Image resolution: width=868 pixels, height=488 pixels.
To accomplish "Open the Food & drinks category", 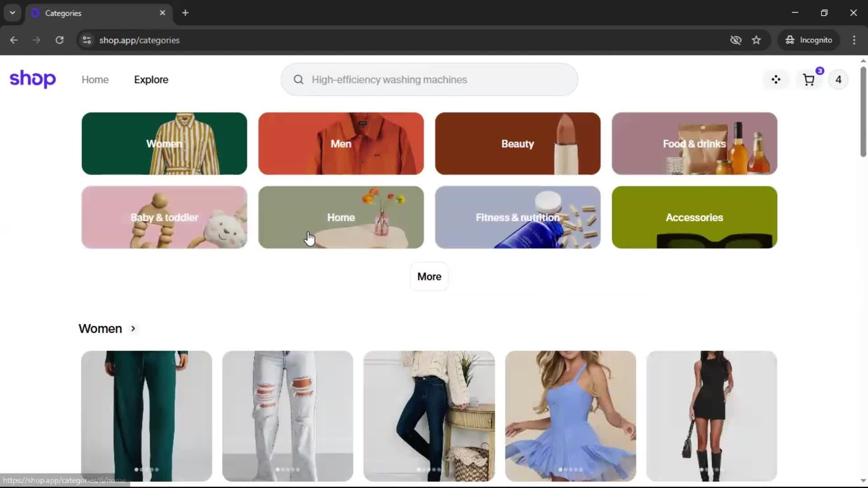I will tap(694, 143).
